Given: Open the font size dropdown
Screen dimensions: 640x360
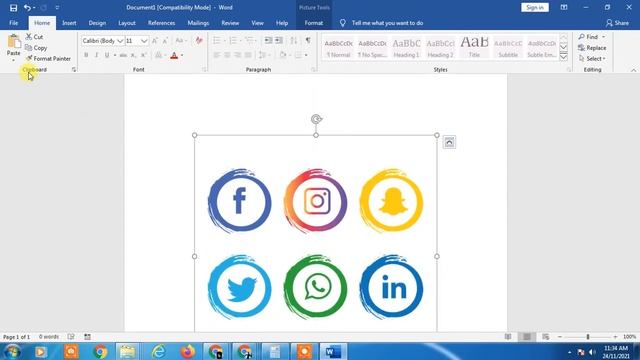Looking at the screenshot, I should pos(144,41).
